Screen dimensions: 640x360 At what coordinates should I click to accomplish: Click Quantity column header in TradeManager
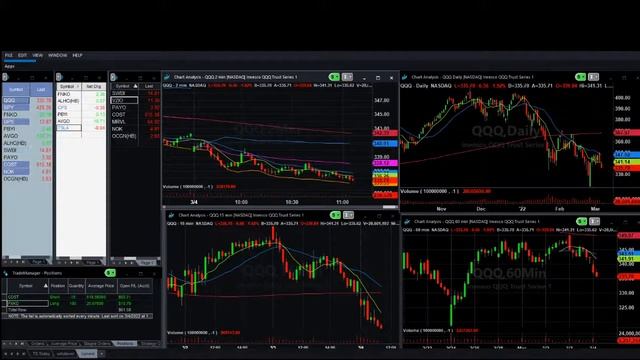(x=76, y=286)
